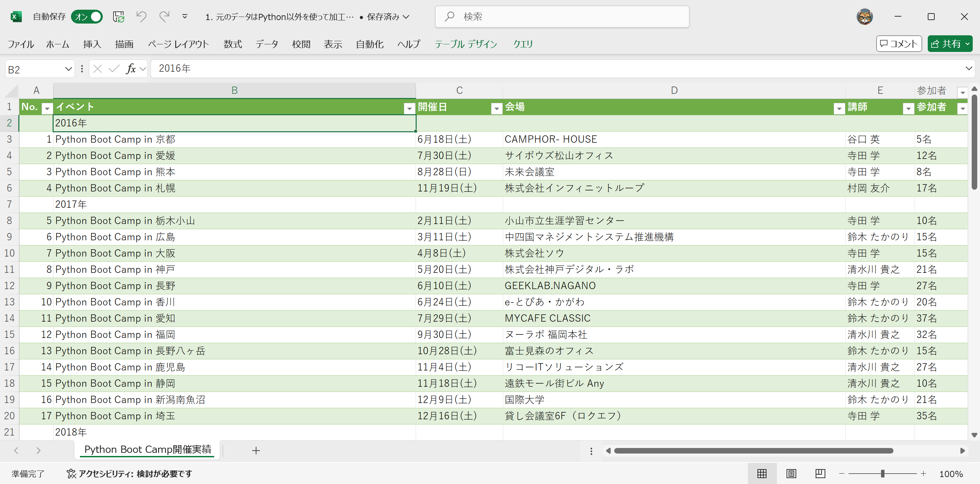Image resolution: width=980 pixels, height=484 pixels.
Task: Open filter dropdown for 開催日 column
Action: coord(496,109)
